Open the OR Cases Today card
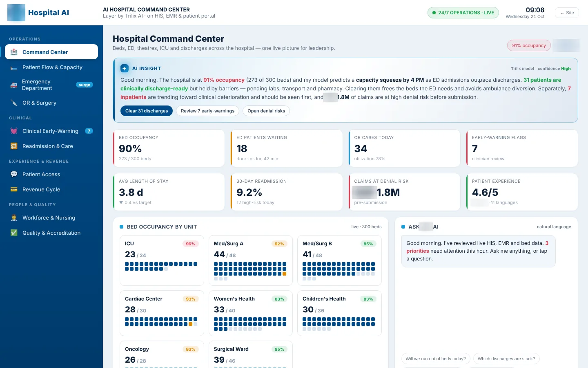The width and height of the screenshot is (588, 368). click(x=404, y=148)
